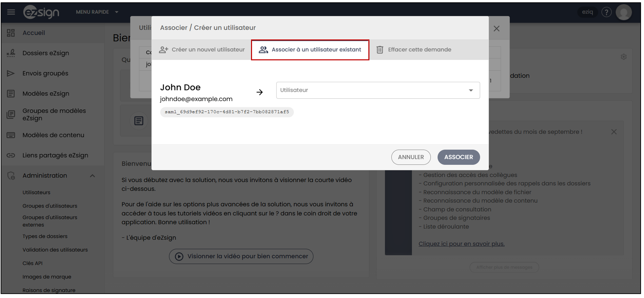Viewport: 644px width, 298px height.
Task: Click the ANNULER button
Action: 411,157
